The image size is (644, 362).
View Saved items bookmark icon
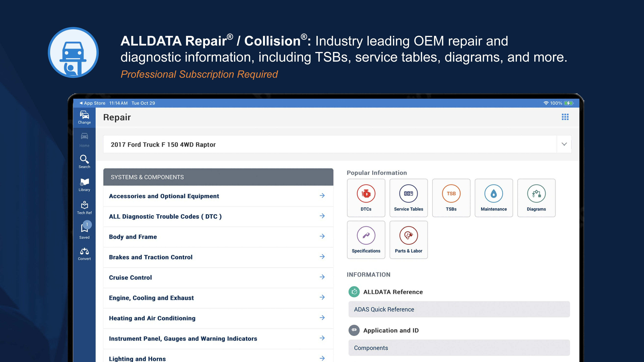pos(84,230)
